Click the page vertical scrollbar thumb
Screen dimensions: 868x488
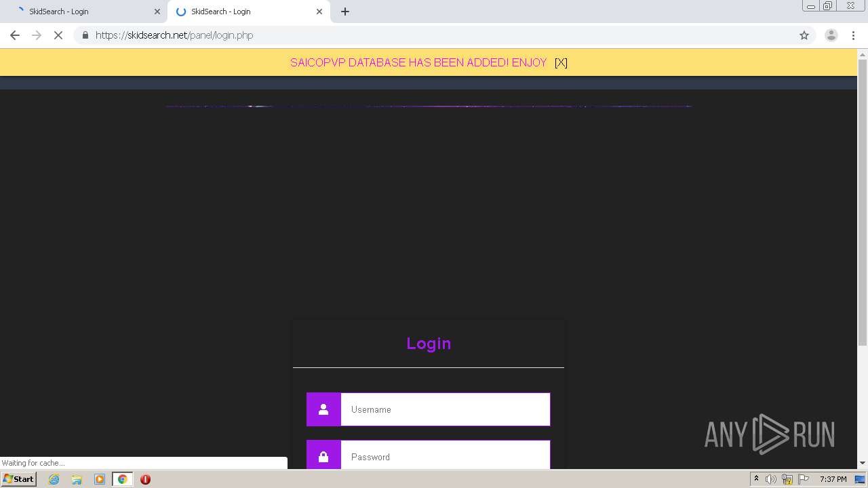(863, 203)
